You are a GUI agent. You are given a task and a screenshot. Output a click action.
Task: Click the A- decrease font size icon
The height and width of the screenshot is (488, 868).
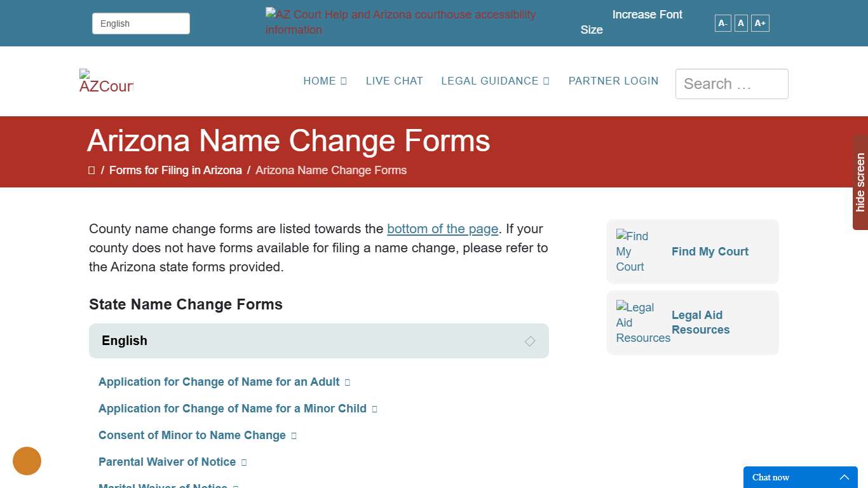click(x=722, y=23)
